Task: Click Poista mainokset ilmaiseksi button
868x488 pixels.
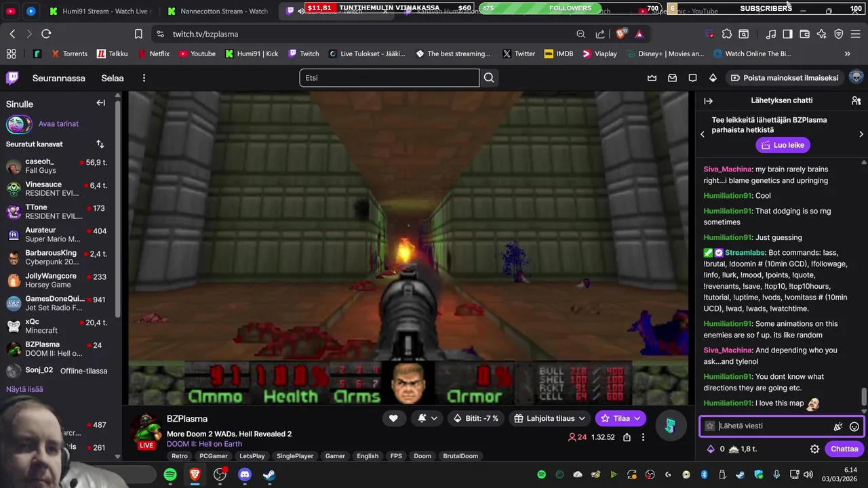Action: tap(785, 78)
